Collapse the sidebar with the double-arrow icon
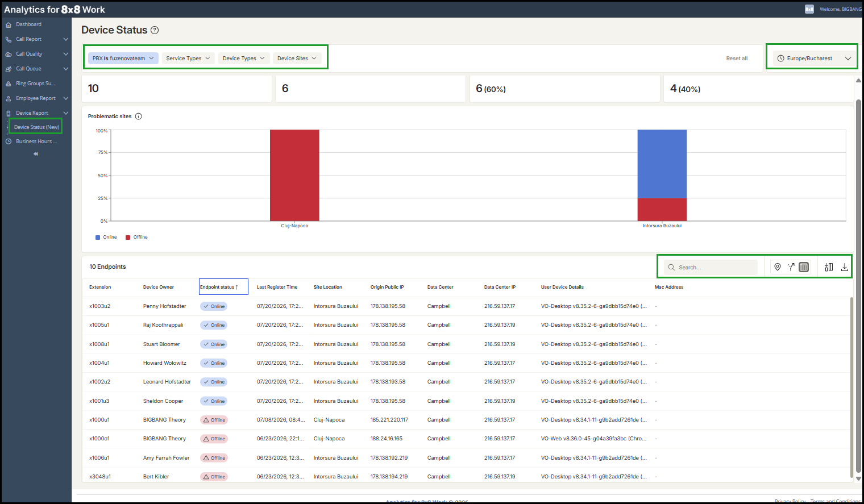 [x=36, y=154]
